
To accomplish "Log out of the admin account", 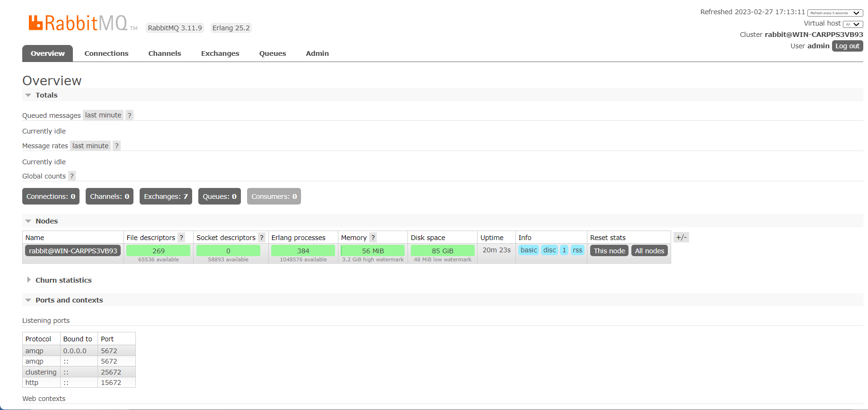I will tap(847, 46).
